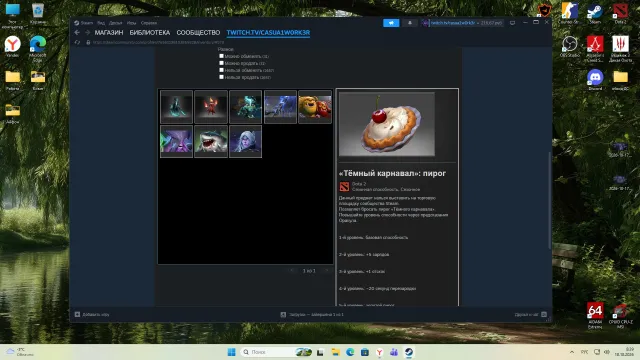The width and height of the screenshot is (640, 360).
Task: Open the Steam desktop shortcut
Action: [x=595, y=13]
